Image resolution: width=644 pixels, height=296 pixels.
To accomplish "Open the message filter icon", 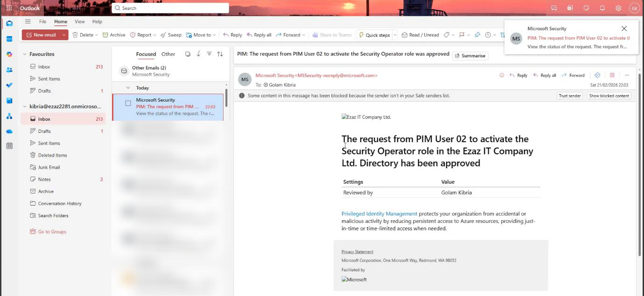I will pyautogui.click(x=209, y=54).
